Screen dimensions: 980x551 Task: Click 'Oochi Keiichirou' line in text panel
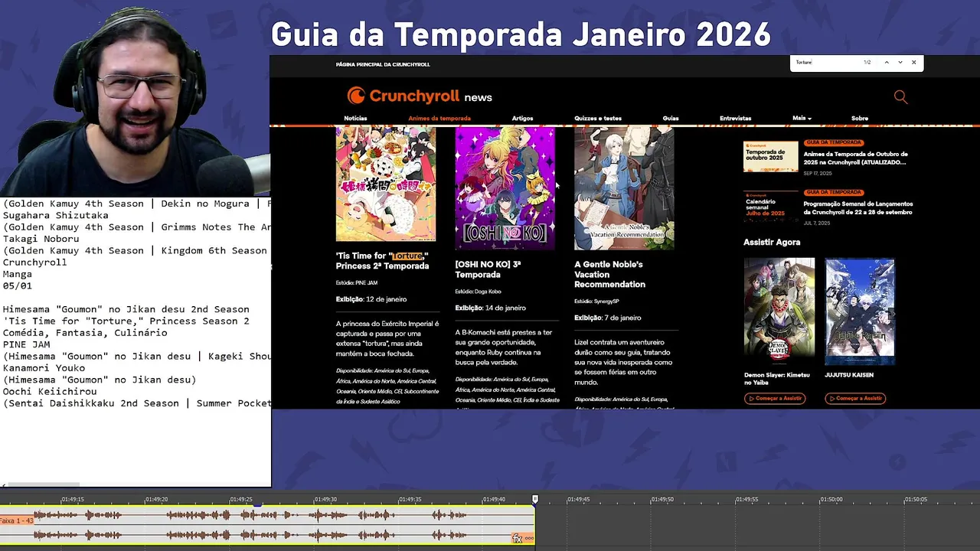point(50,392)
